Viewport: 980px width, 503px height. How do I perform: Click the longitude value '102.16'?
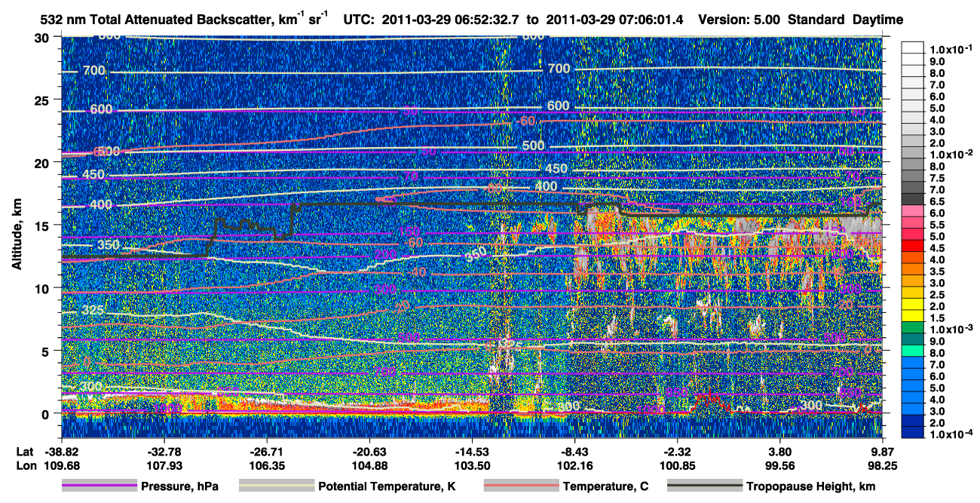click(575, 465)
